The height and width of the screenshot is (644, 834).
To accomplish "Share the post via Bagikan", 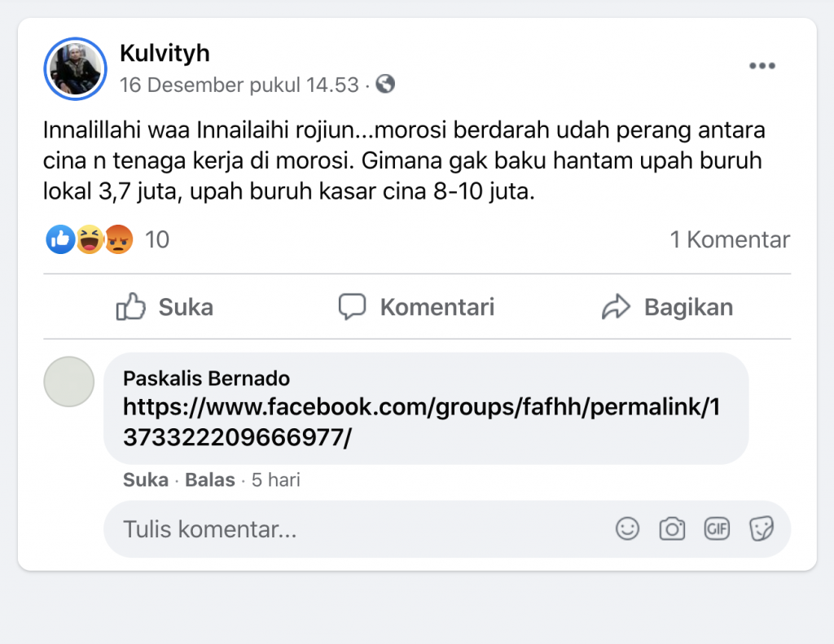I will pyautogui.click(x=668, y=307).
